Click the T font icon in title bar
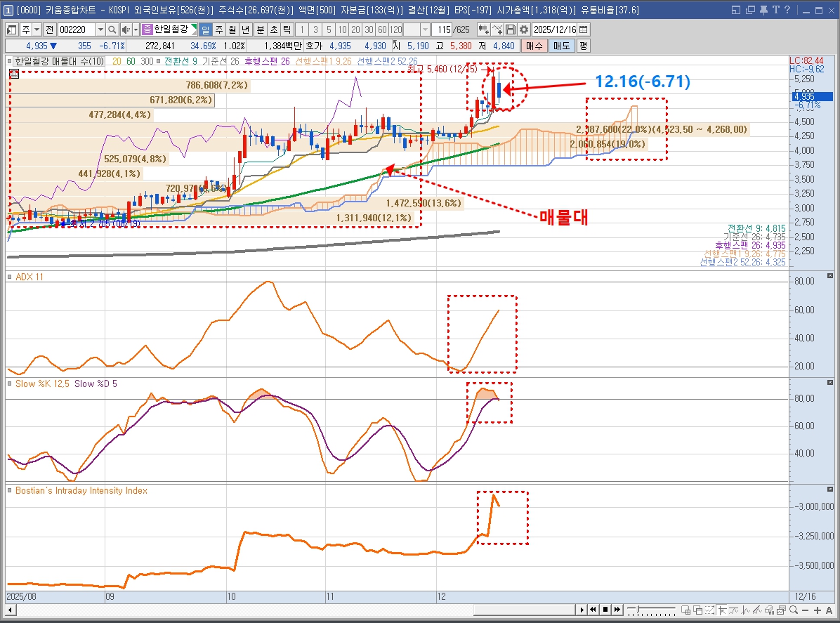 point(775,10)
